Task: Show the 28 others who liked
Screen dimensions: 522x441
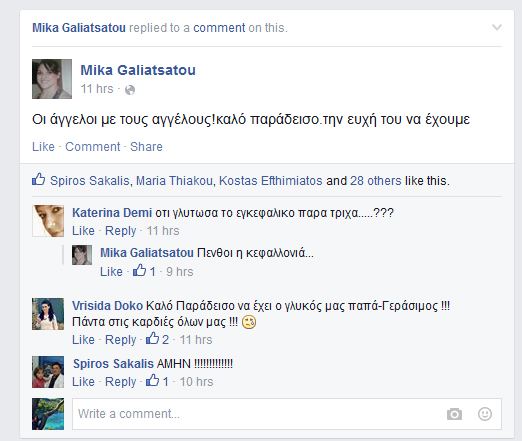Action: [376, 181]
